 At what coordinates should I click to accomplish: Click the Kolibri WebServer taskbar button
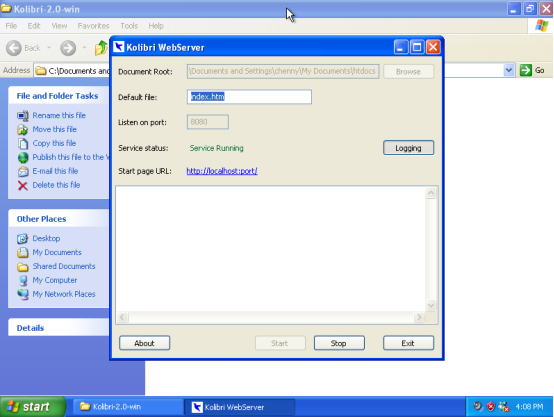[x=240, y=407]
